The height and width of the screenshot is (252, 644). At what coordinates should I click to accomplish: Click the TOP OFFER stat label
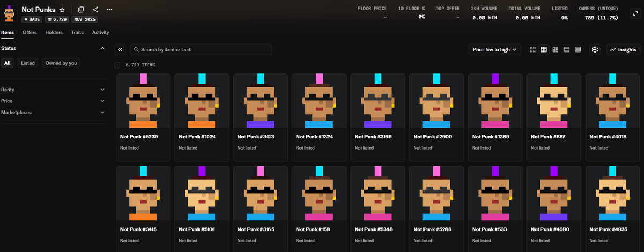[448, 9]
